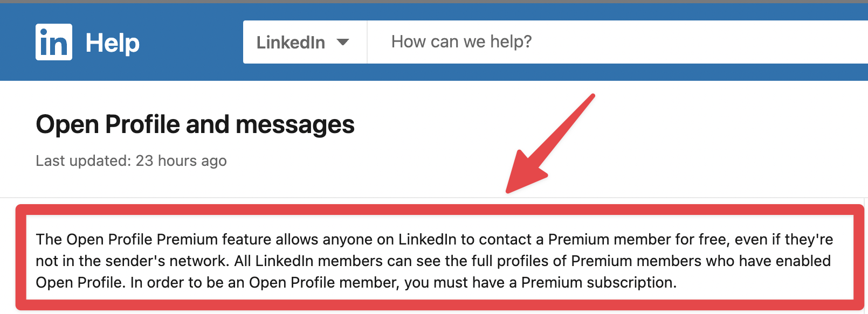This screenshot has height=314, width=868.
Task: Click the 'Last updated: 23 hours ago' text
Action: pyautogui.click(x=130, y=160)
